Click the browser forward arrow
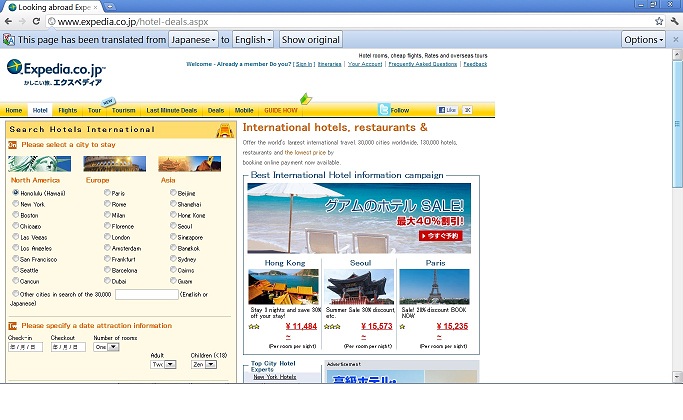Image resolution: width=683 pixels, height=420 pixels. tap(22, 21)
